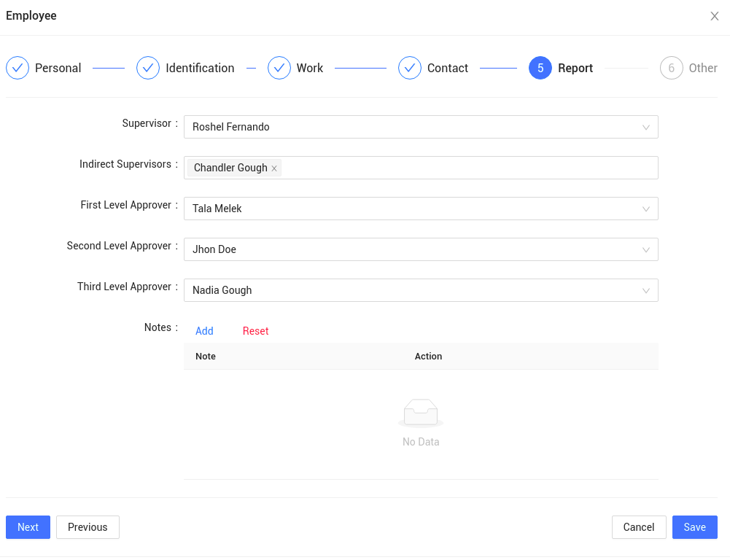Open the Supervisor dropdown
730x560 pixels.
[421, 127]
